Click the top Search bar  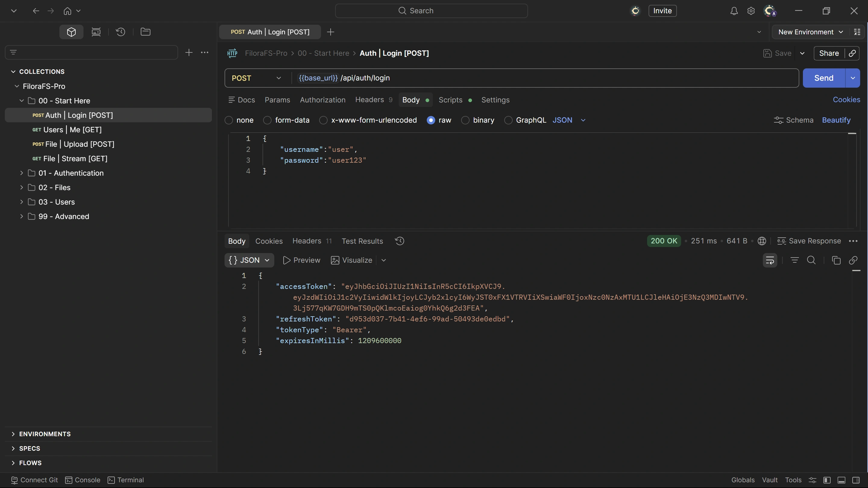[x=431, y=11]
